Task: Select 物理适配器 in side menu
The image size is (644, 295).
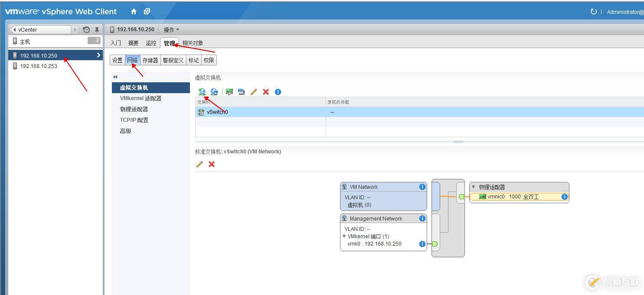Action: [151, 109]
